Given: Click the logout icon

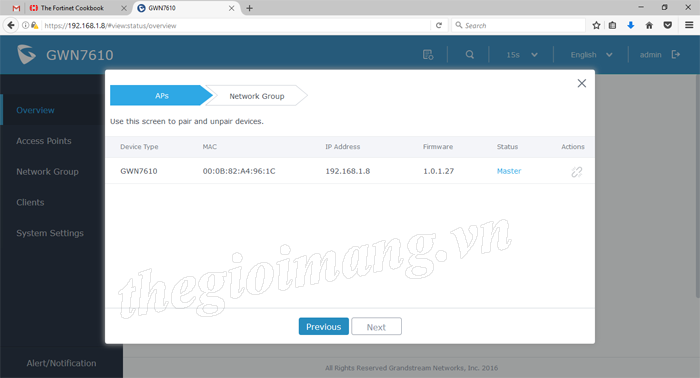Looking at the screenshot, I should click(675, 54).
